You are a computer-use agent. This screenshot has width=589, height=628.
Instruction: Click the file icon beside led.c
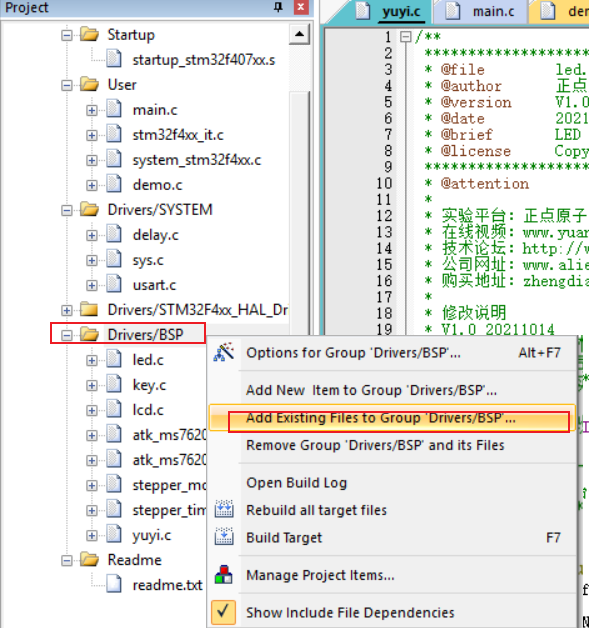coord(114,360)
